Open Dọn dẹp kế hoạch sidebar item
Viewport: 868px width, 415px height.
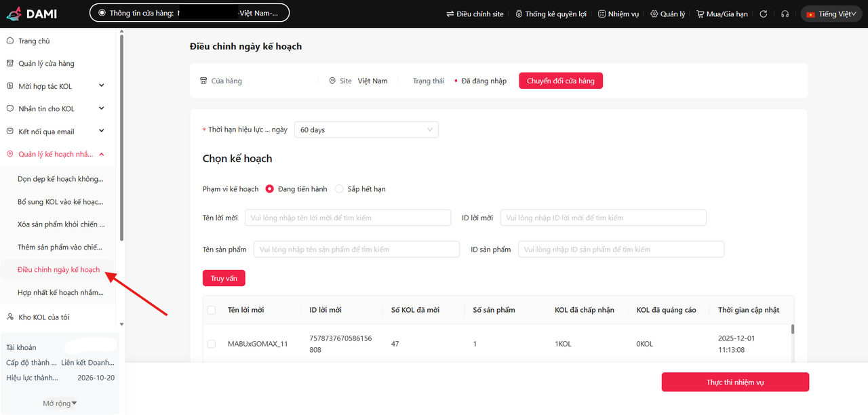(60, 179)
